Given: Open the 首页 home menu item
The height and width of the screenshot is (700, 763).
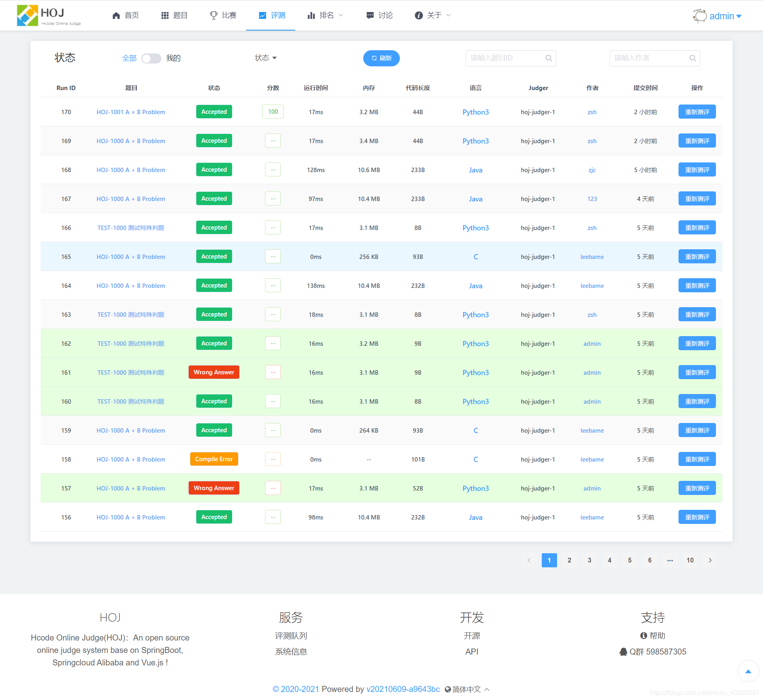Looking at the screenshot, I should (125, 15).
